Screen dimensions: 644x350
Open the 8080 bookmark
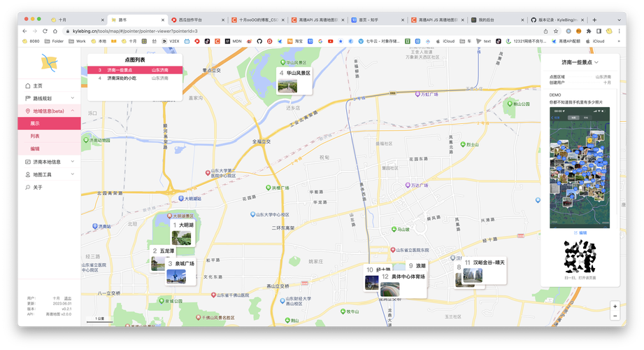coord(31,41)
